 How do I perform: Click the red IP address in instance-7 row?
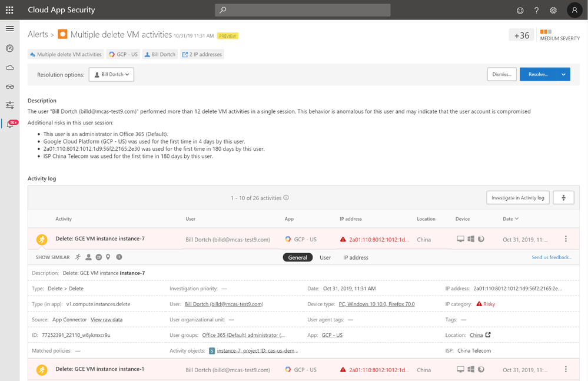point(378,240)
